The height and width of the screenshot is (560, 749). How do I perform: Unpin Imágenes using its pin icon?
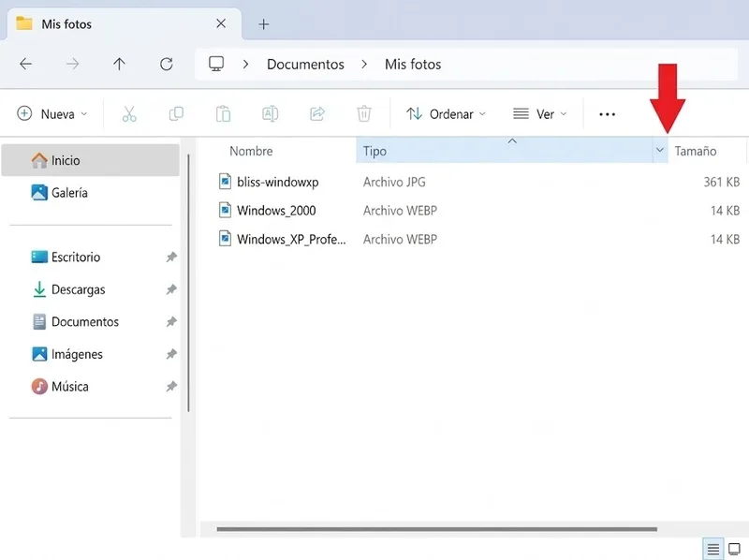[171, 354]
